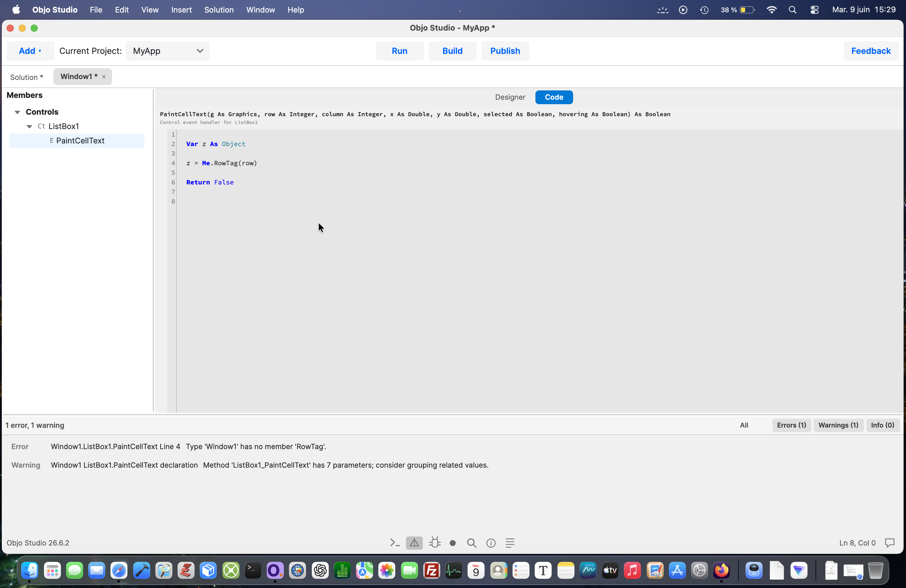Launch Safari from the Dock
This screenshot has height=588, width=906.
[119, 570]
